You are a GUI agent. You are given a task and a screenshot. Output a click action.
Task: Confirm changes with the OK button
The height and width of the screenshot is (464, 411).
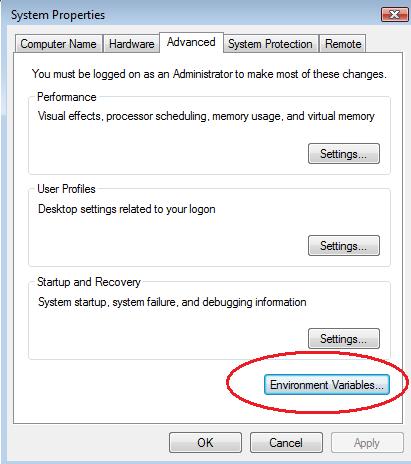pyautogui.click(x=205, y=443)
